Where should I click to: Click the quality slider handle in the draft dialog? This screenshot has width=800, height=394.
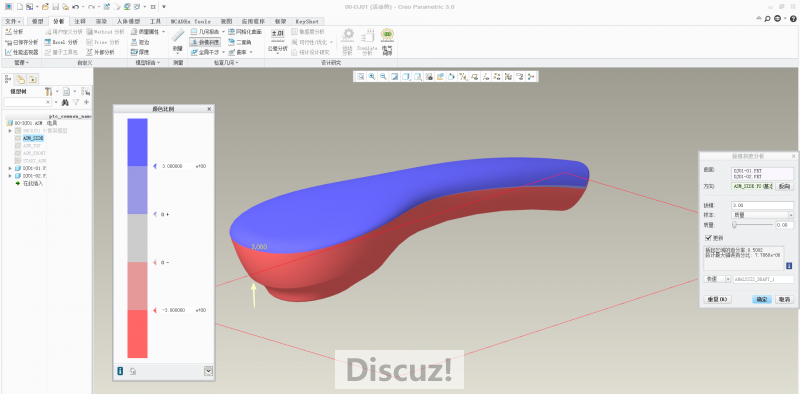(735, 225)
